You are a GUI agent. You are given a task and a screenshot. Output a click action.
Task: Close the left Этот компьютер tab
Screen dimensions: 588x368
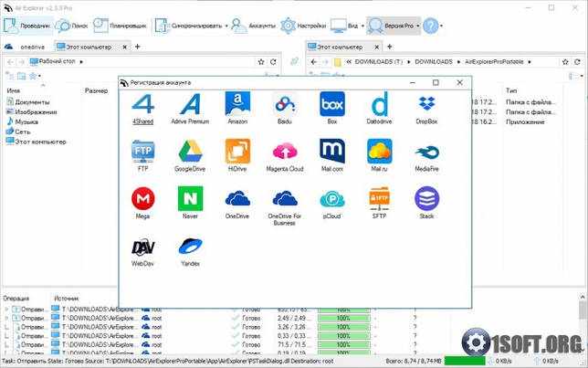(124, 47)
